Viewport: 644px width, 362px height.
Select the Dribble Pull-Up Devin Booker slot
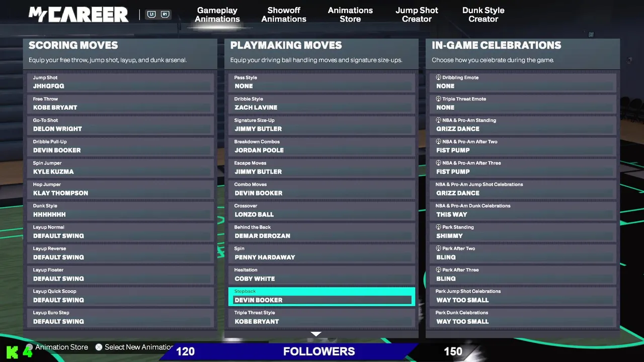click(121, 147)
